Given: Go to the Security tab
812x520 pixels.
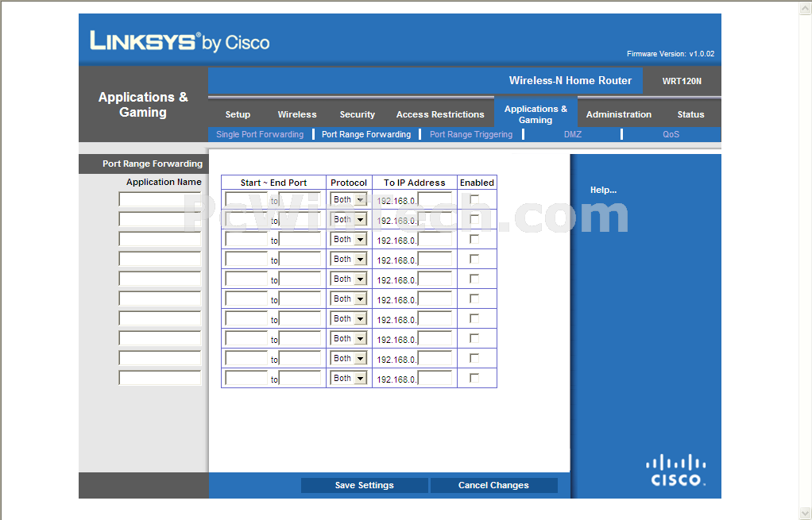Looking at the screenshot, I should 358,114.
